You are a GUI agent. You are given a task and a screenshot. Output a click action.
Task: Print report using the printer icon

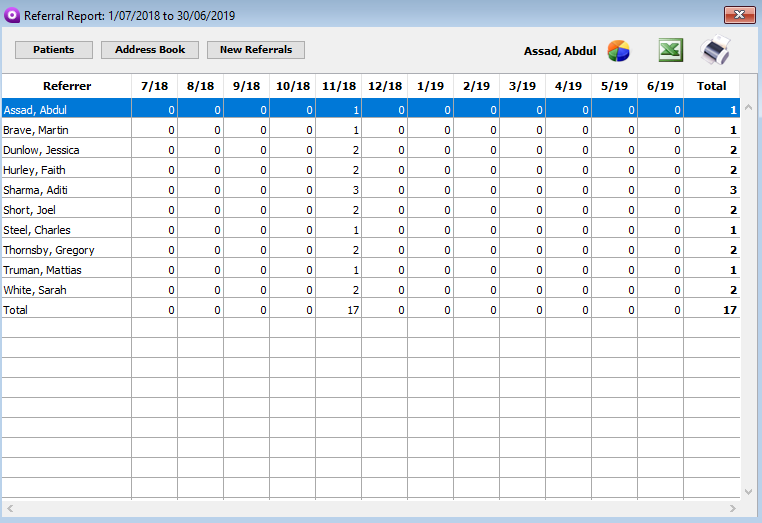pyautogui.click(x=716, y=50)
